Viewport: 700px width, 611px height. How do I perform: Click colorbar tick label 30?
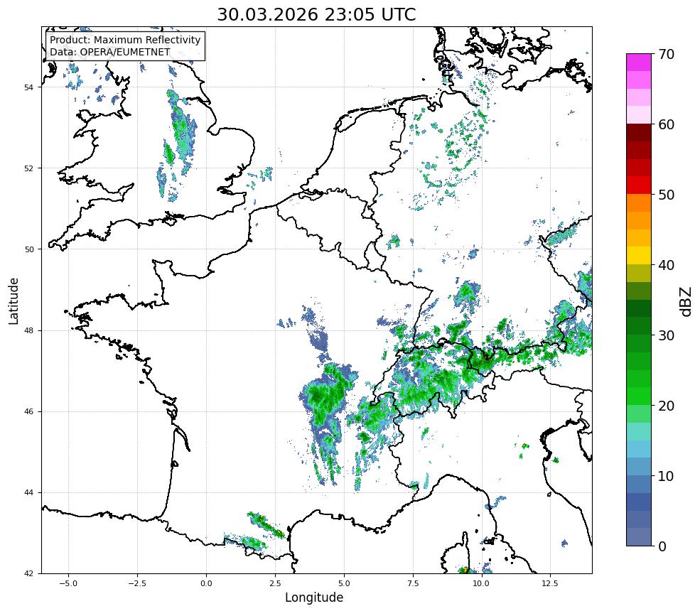tap(666, 335)
